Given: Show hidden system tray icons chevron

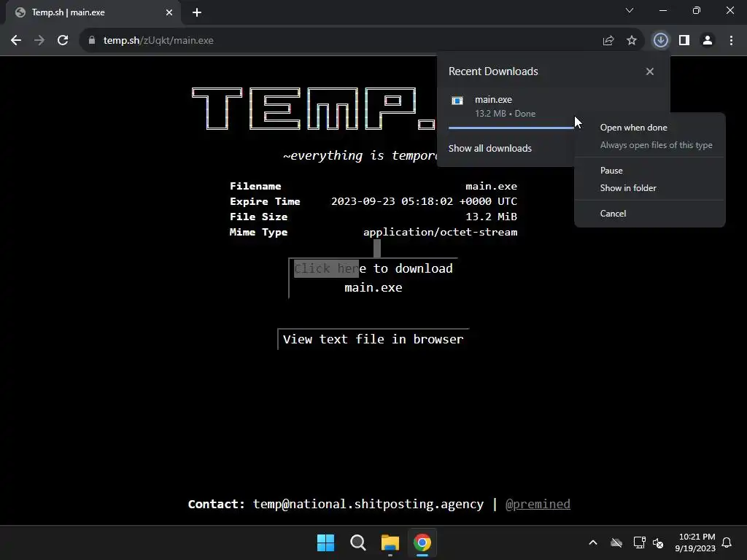Looking at the screenshot, I should pyautogui.click(x=593, y=542).
